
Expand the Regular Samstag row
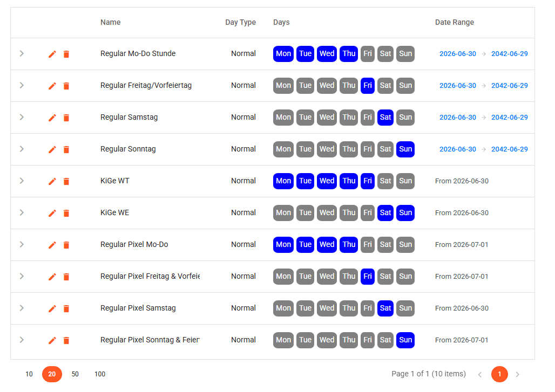(22, 117)
